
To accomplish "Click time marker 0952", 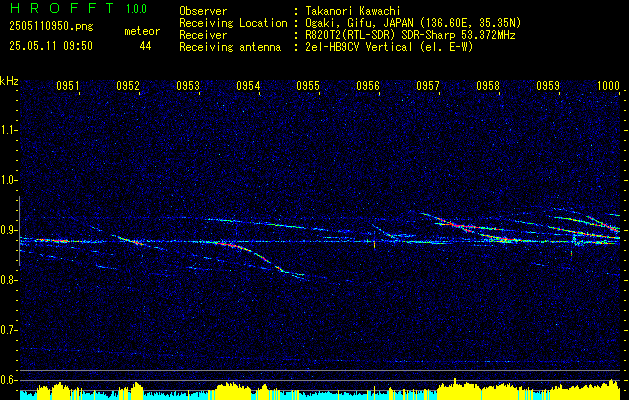I will [128, 85].
